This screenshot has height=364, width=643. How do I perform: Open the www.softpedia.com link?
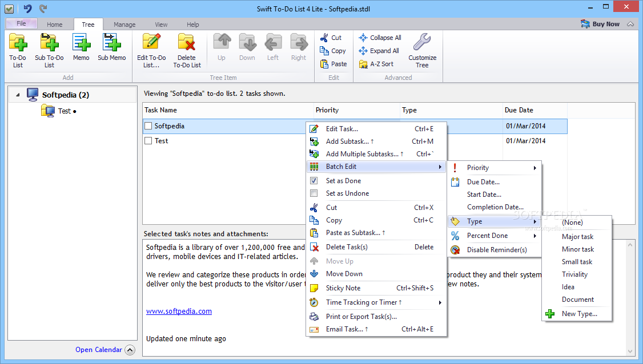(x=179, y=311)
